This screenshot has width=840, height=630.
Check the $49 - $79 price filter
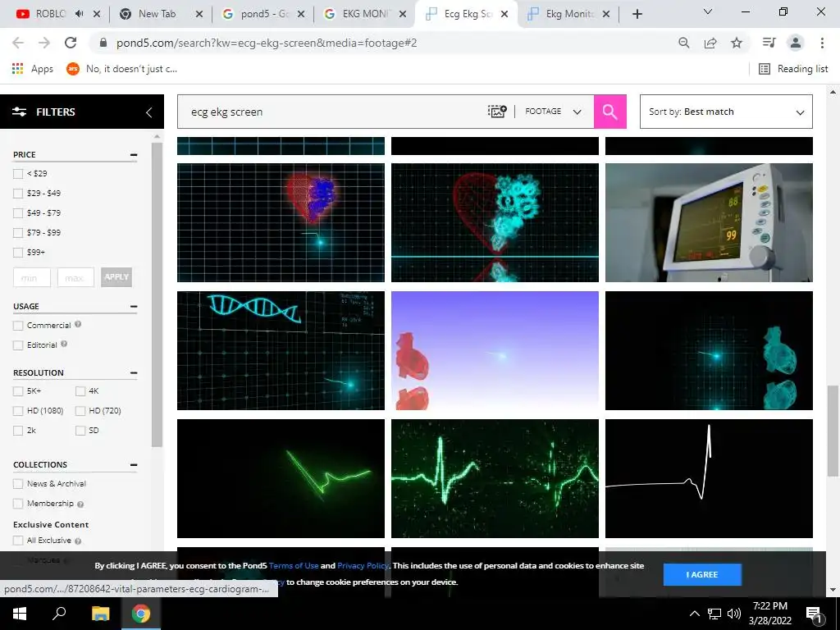pos(18,213)
